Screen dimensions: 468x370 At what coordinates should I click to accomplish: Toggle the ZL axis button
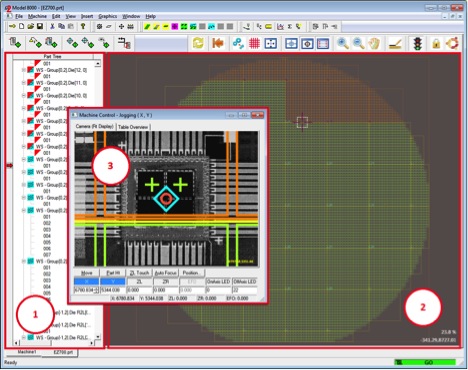click(x=139, y=282)
